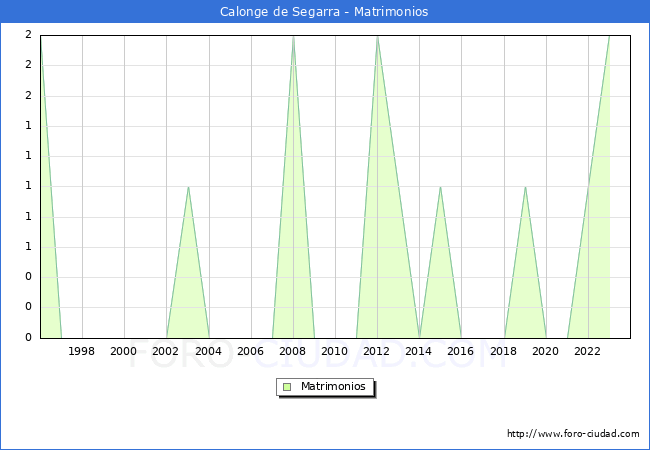650x450 pixels.
Task: Click the 2004 x-axis label
Action: tap(208, 351)
